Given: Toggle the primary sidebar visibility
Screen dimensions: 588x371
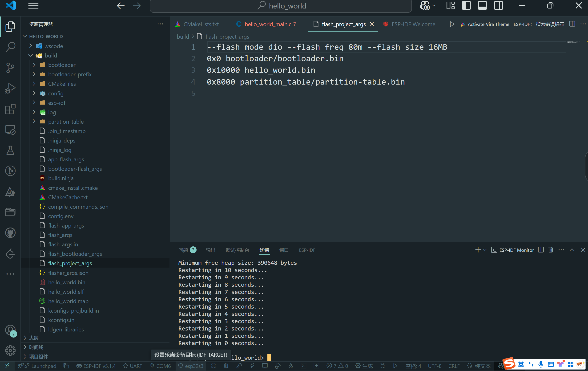Looking at the screenshot, I should (x=466, y=5).
